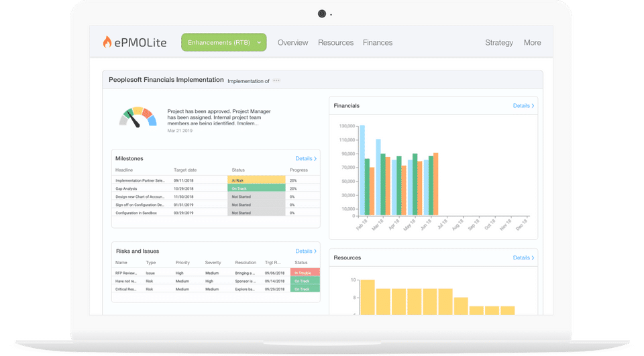Select the 'Critical Res..' risk row
644x356 pixels.
(215, 289)
